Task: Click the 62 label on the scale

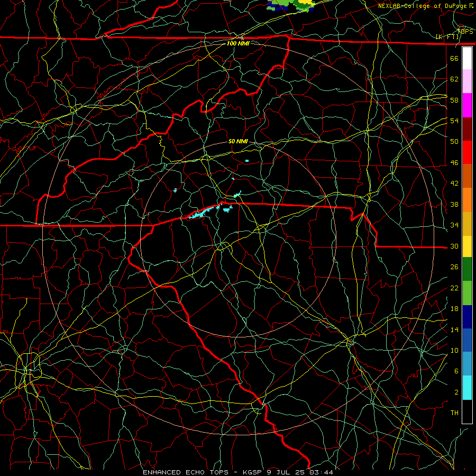Action: click(x=454, y=79)
